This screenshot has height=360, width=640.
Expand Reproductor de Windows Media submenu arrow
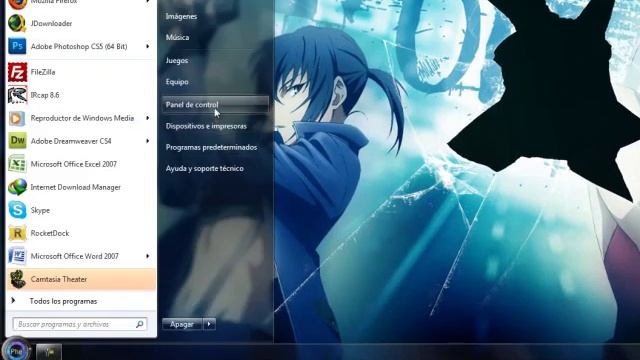(x=147, y=118)
